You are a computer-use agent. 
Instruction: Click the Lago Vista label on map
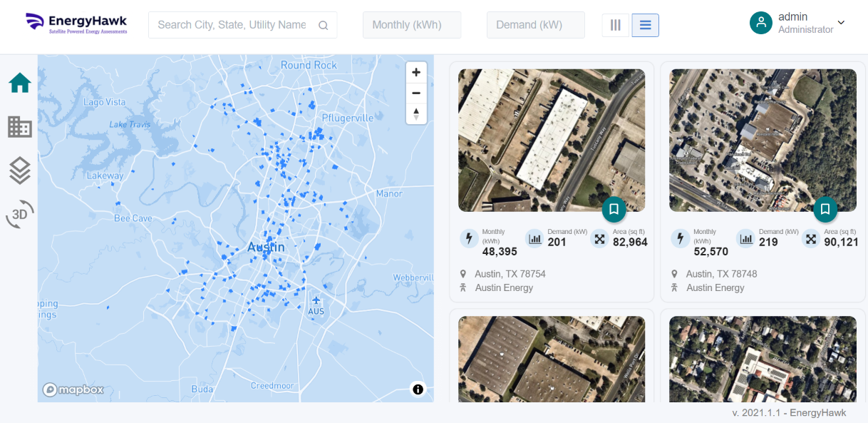click(105, 102)
